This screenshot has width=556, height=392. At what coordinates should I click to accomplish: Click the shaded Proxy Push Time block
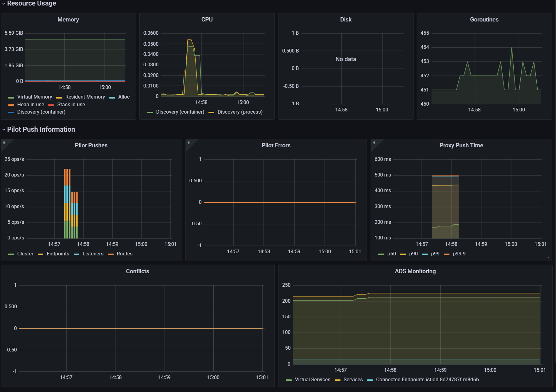click(x=445, y=207)
